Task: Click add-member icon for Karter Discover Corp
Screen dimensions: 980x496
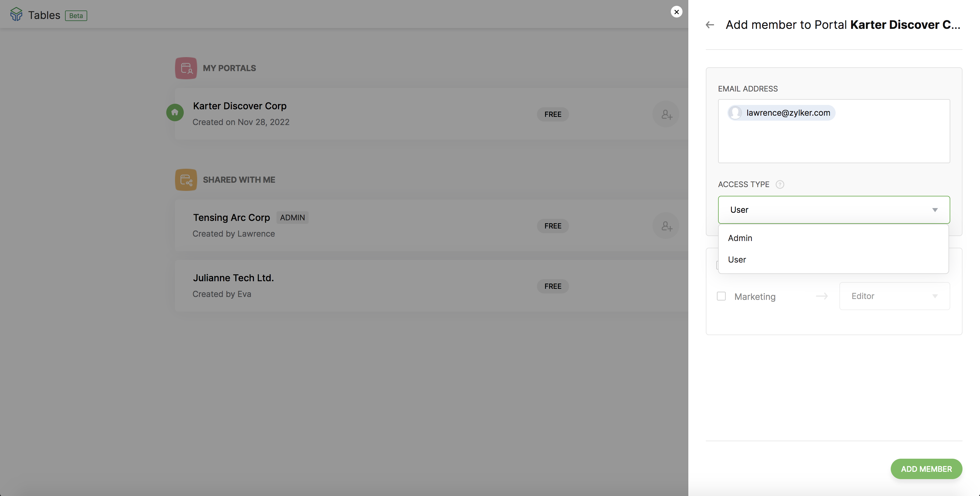Action: click(x=666, y=114)
